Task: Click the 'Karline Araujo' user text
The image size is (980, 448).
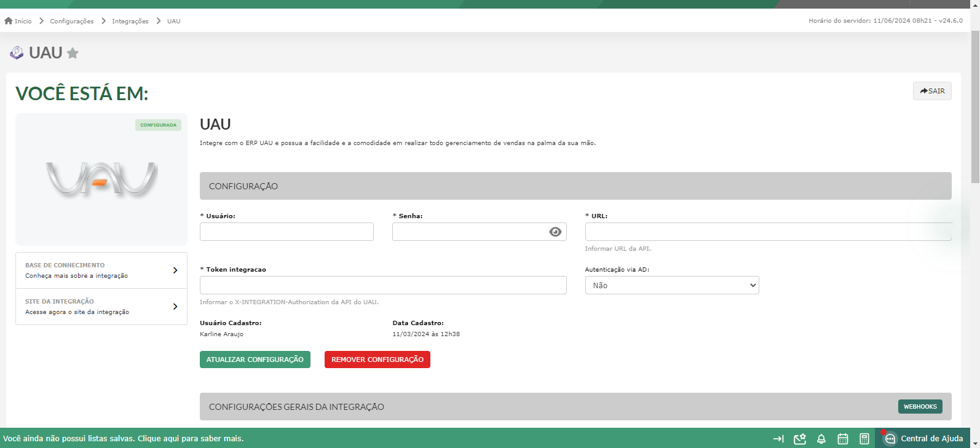Action: (221, 334)
